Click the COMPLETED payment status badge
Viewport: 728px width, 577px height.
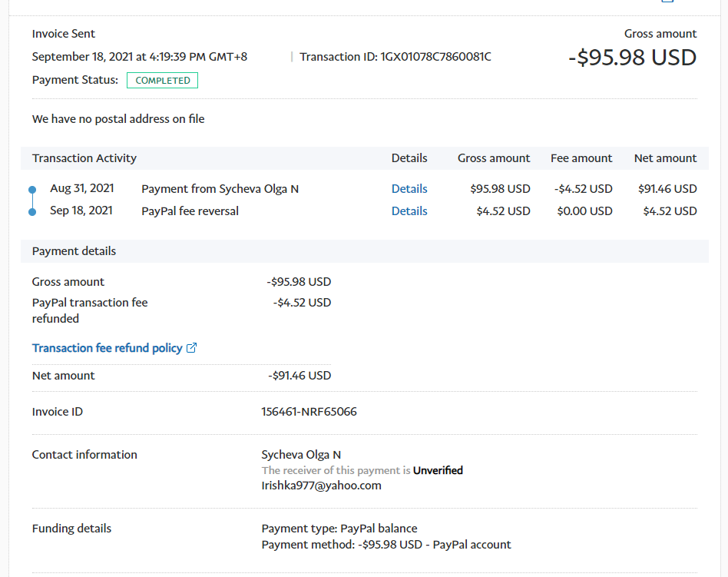tap(162, 81)
